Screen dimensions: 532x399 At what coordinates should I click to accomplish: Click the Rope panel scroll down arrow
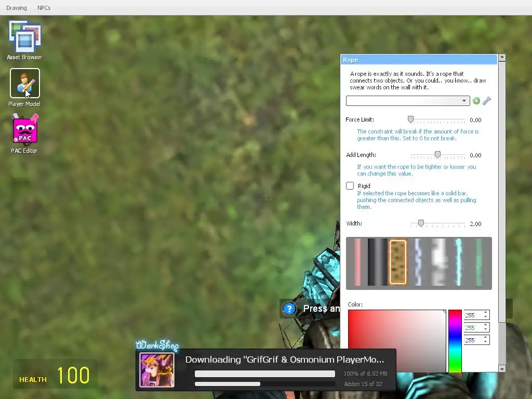502,368
